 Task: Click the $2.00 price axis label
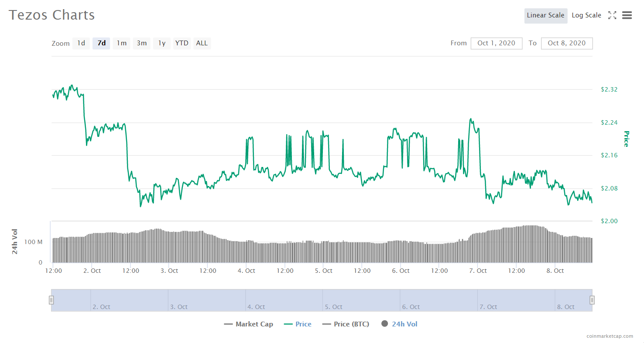pyautogui.click(x=609, y=221)
